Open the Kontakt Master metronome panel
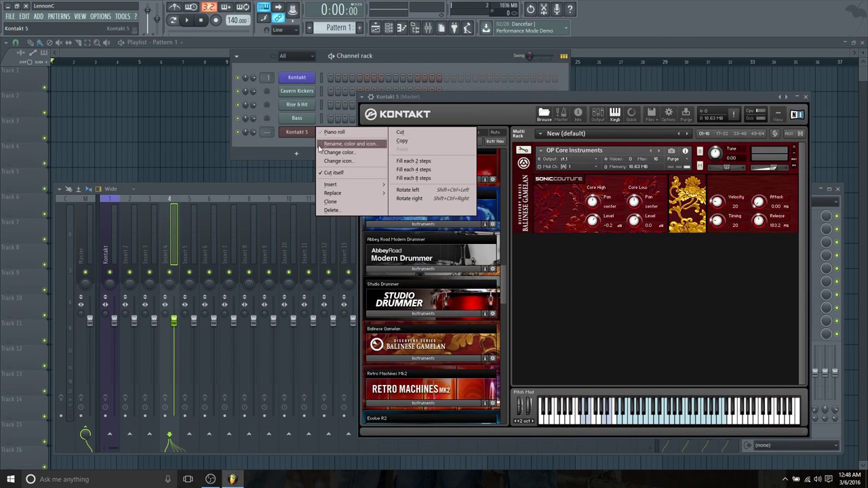868x488 pixels. point(561,115)
